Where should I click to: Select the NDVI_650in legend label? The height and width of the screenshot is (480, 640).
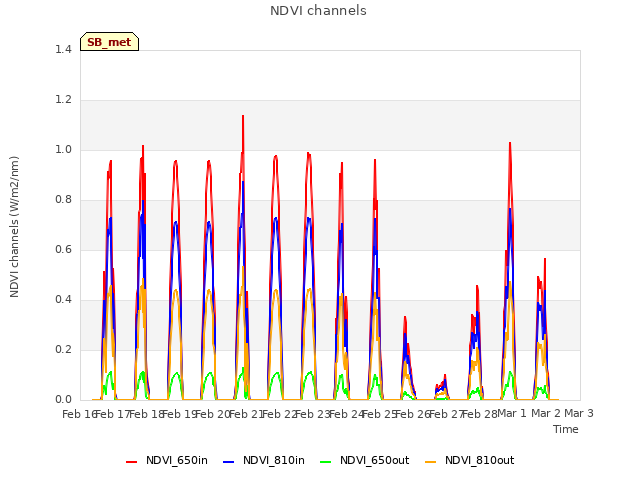click(x=177, y=460)
